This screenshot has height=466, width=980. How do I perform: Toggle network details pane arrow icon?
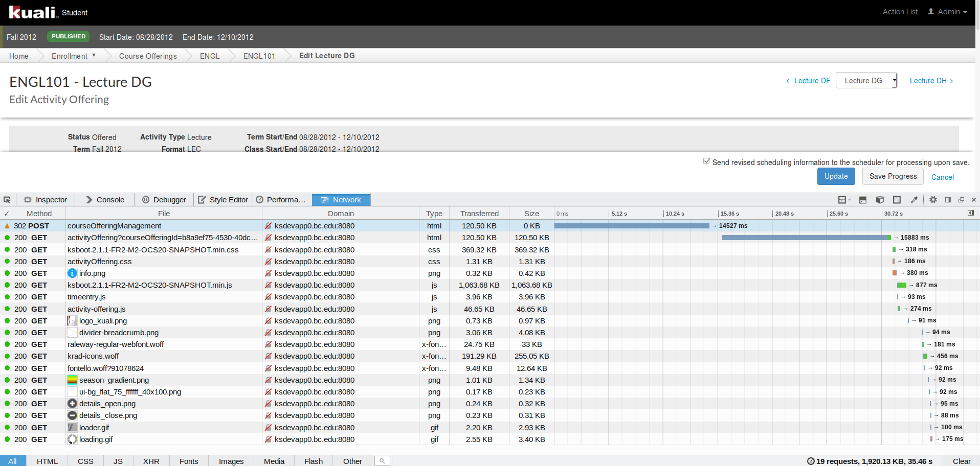click(971, 213)
